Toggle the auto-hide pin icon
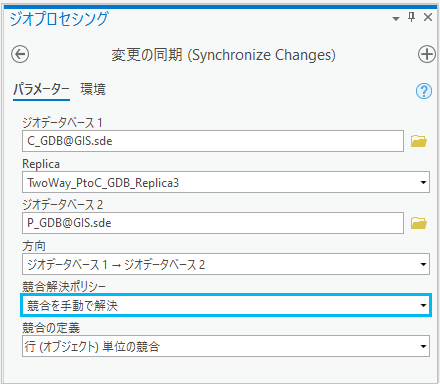The image size is (440, 384). (x=412, y=17)
